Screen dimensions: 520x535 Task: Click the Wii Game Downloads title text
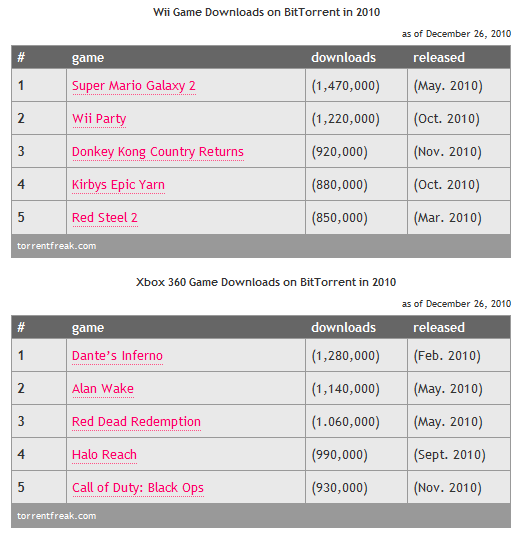266,12
